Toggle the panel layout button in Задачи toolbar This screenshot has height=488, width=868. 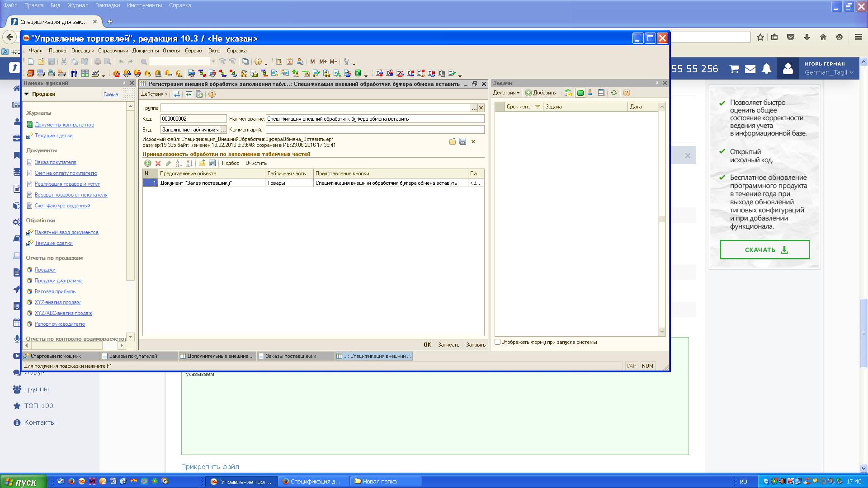pos(601,93)
